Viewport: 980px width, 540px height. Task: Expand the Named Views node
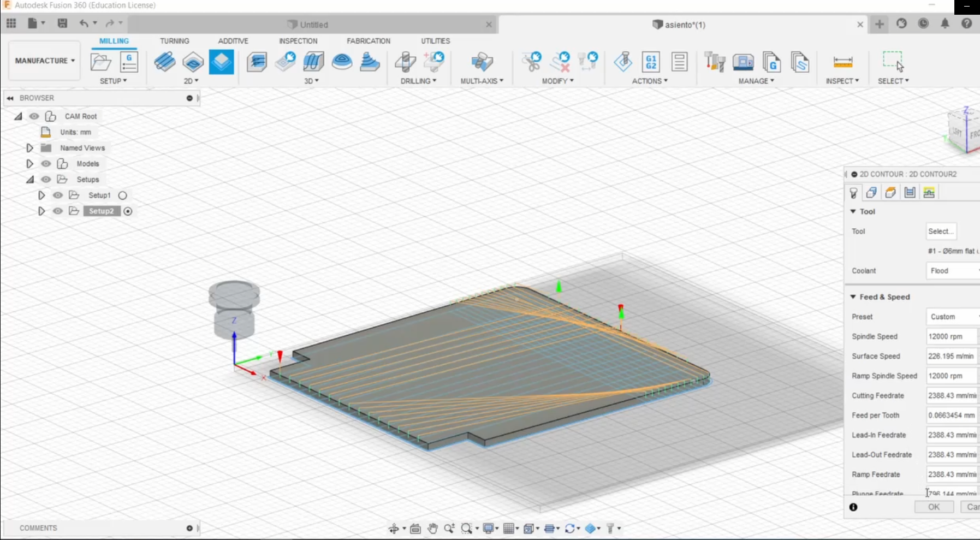[29, 148]
